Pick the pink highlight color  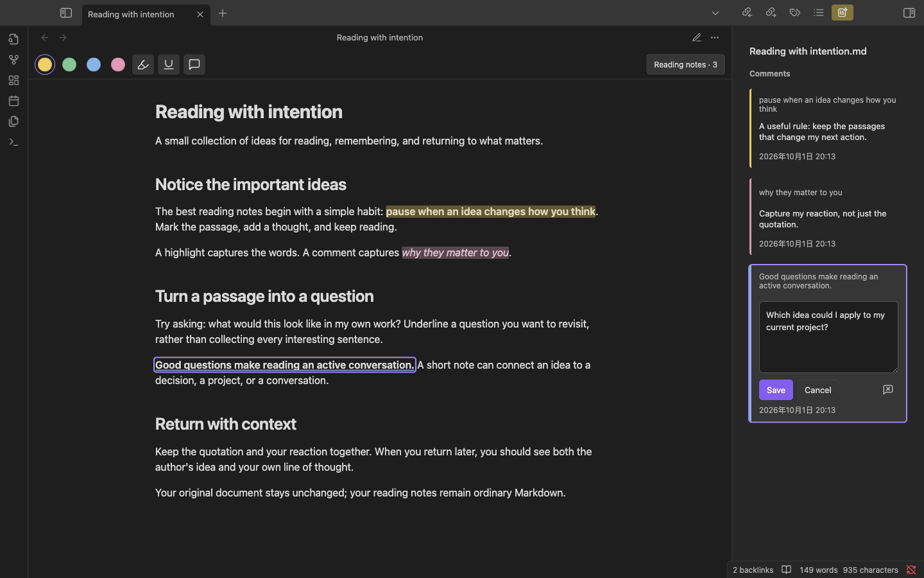tap(118, 64)
